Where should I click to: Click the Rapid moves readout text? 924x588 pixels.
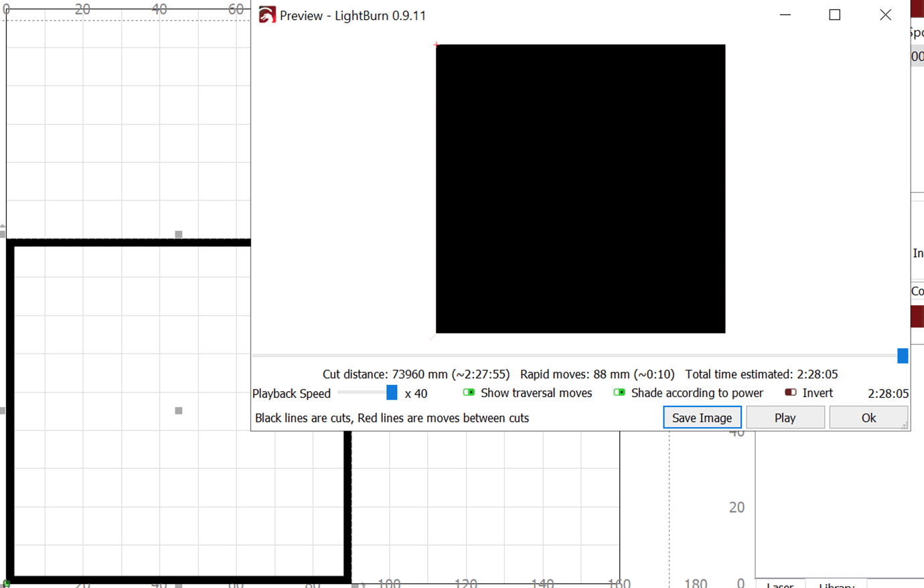coord(597,374)
